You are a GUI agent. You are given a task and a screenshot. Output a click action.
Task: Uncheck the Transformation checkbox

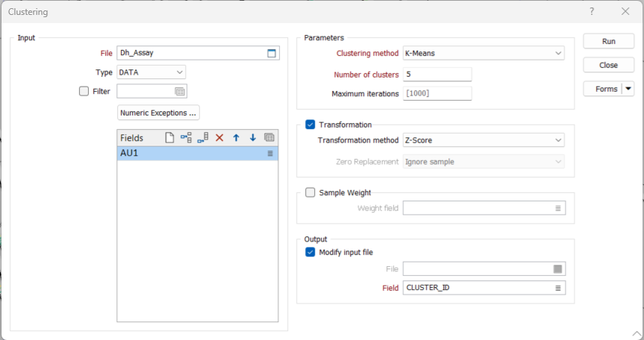click(310, 125)
